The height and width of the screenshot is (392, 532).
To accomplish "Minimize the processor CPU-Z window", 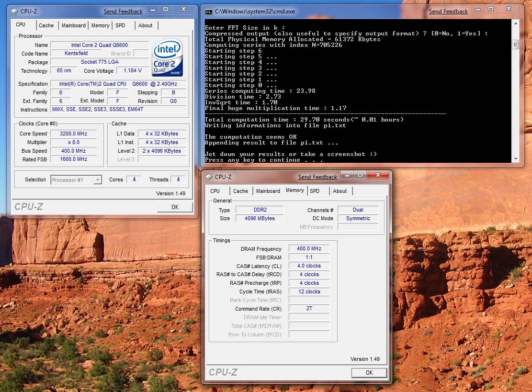I will (x=153, y=10).
